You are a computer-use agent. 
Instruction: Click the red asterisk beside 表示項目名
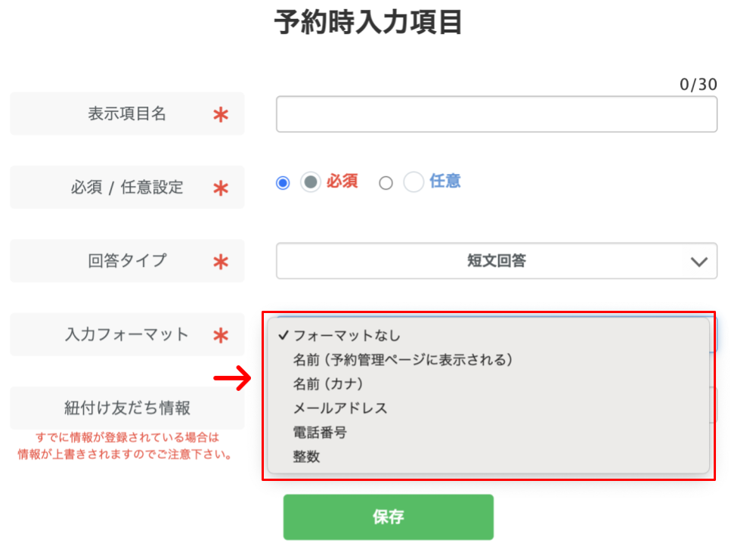(221, 115)
